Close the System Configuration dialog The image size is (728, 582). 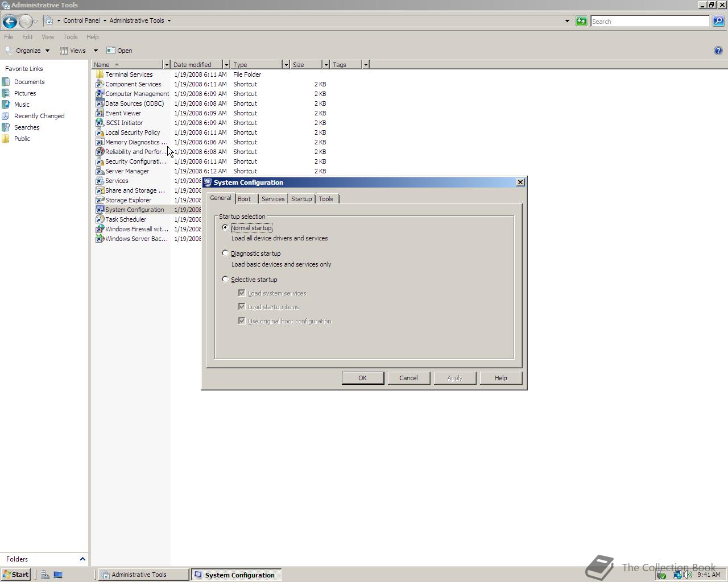tap(520, 182)
